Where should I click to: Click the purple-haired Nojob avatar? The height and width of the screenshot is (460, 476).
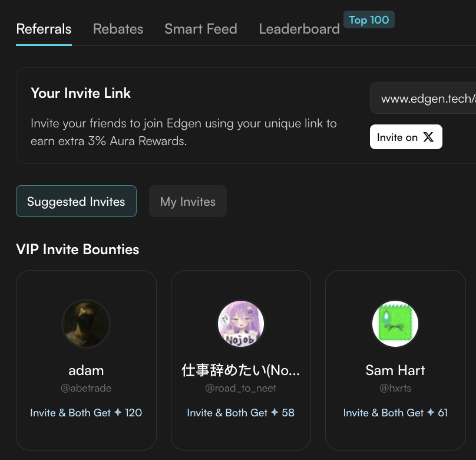coord(241,324)
